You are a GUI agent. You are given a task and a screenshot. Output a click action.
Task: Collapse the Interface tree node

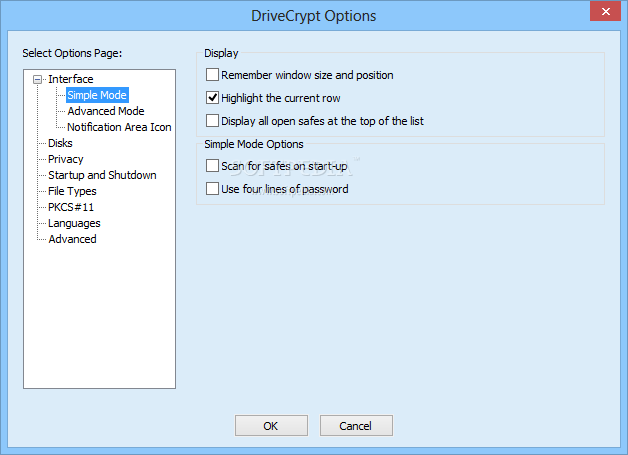point(37,79)
